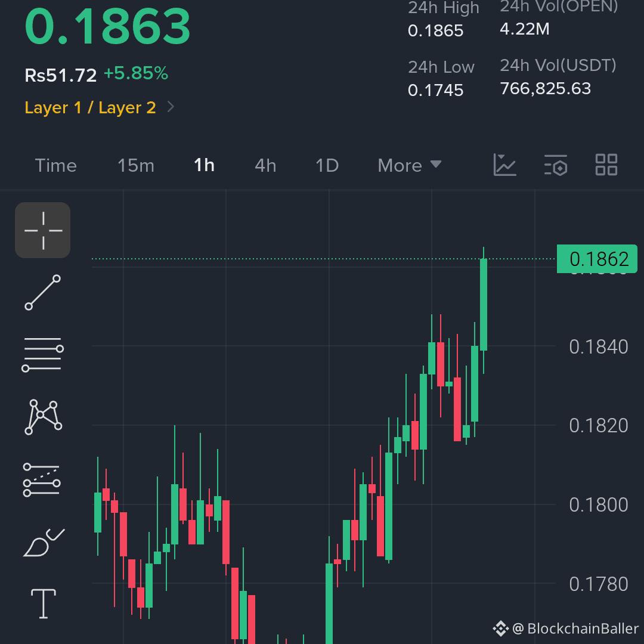Select the crosshair cursor tool
The image size is (644, 644).
[x=43, y=230]
